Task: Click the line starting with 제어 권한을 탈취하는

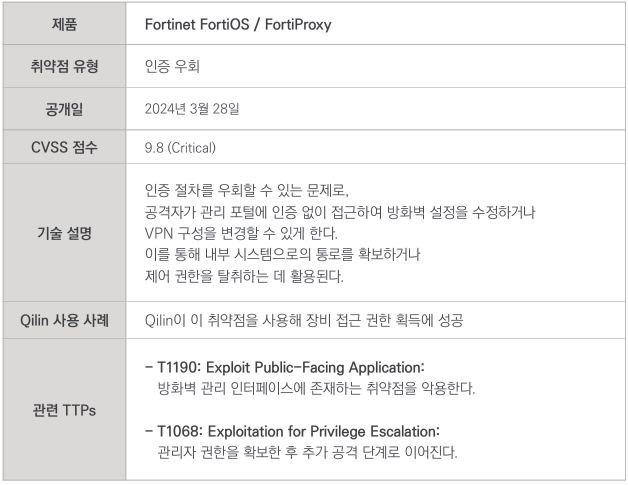Action: (244, 275)
